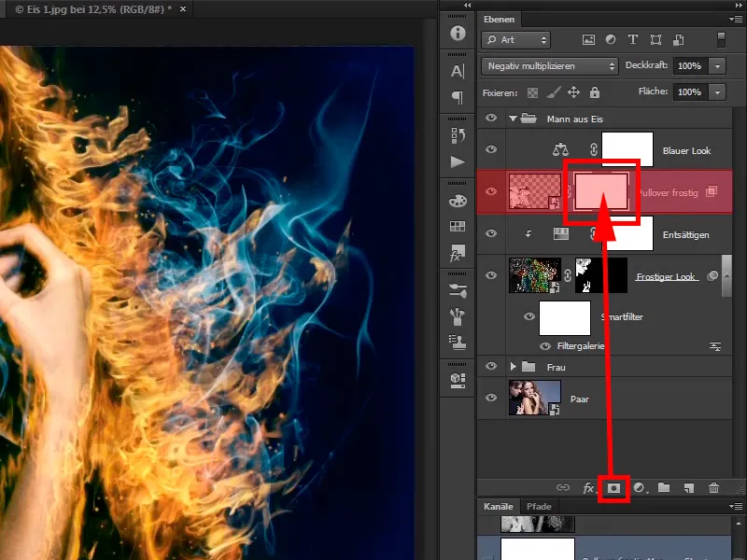Open the Color palette panel icon
This screenshot has width=747, height=560.
coord(458,201)
